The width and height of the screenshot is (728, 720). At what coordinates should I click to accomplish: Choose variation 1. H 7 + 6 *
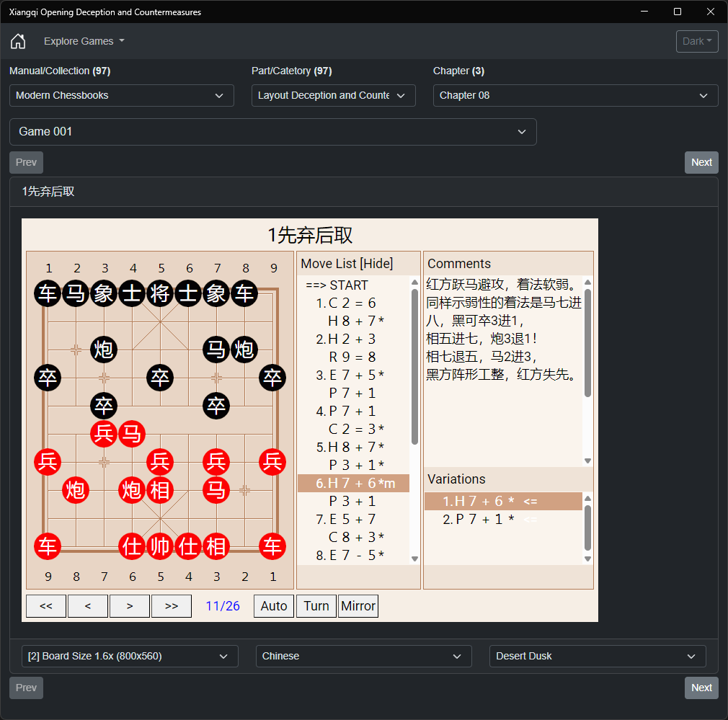[x=503, y=502]
